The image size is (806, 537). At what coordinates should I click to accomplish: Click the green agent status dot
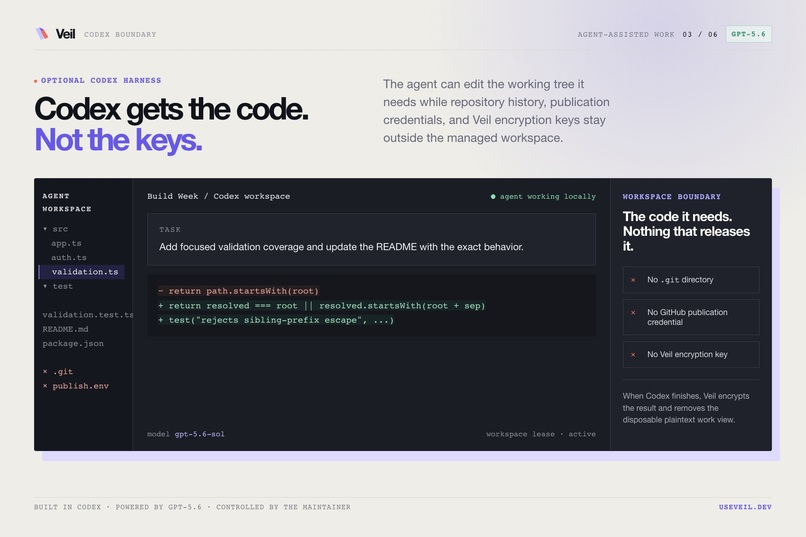click(493, 196)
